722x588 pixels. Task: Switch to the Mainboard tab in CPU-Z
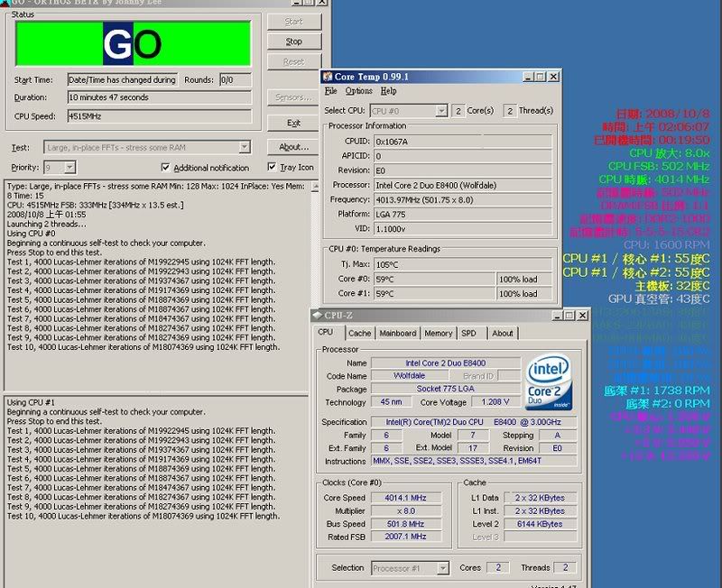click(397, 333)
